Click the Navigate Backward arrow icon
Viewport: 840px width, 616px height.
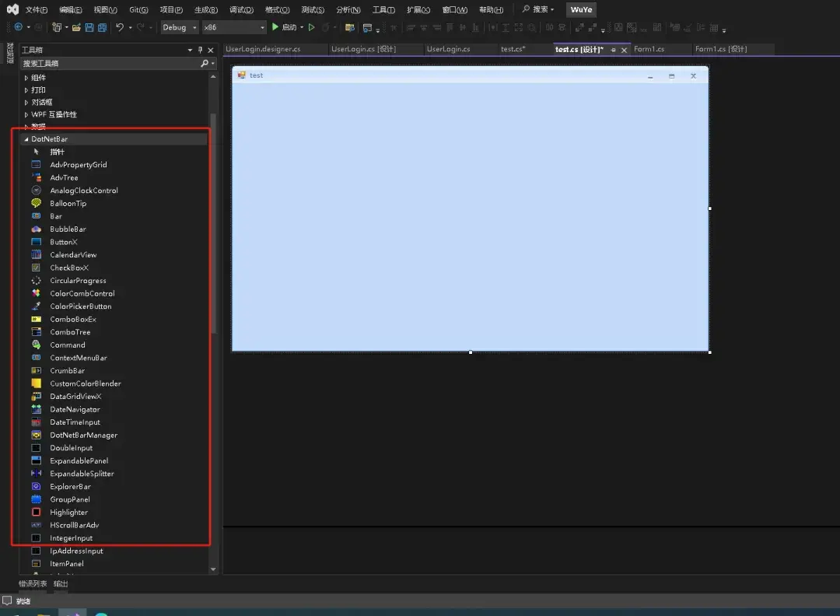click(17, 26)
